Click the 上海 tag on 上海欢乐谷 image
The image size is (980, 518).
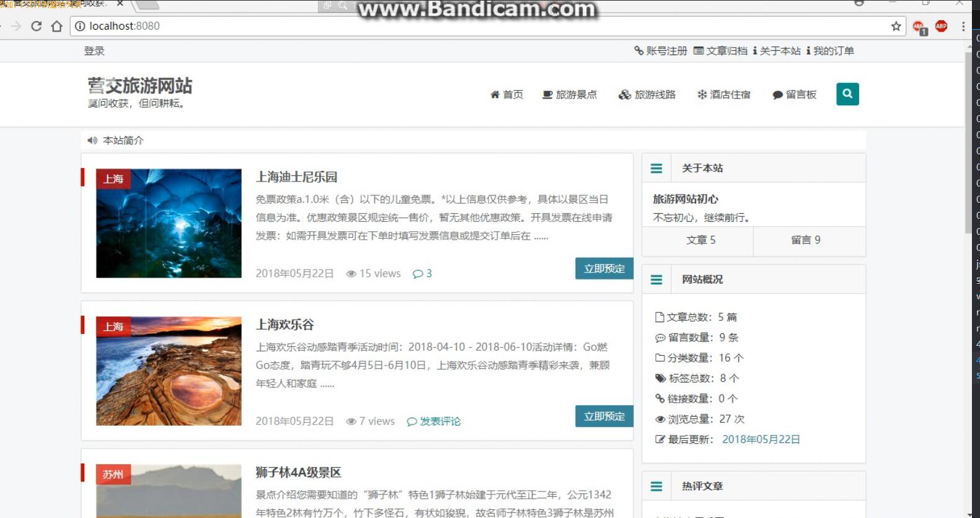pos(113,327)
